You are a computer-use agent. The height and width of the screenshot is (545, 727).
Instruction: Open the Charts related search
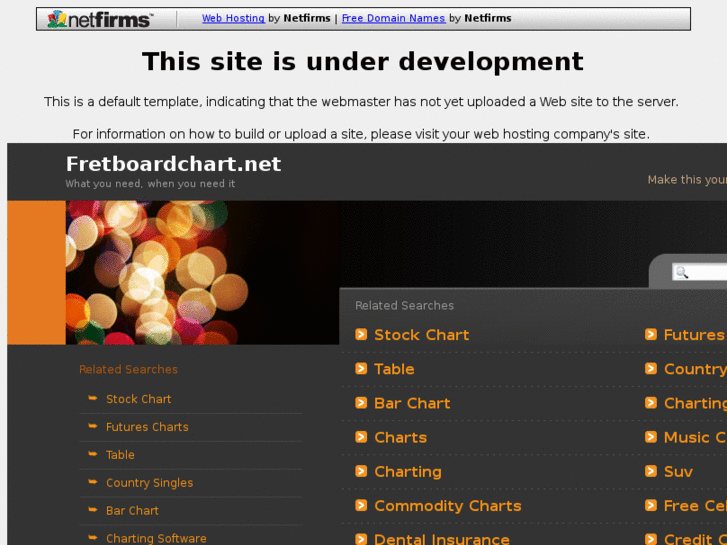[x=401, y=437]
